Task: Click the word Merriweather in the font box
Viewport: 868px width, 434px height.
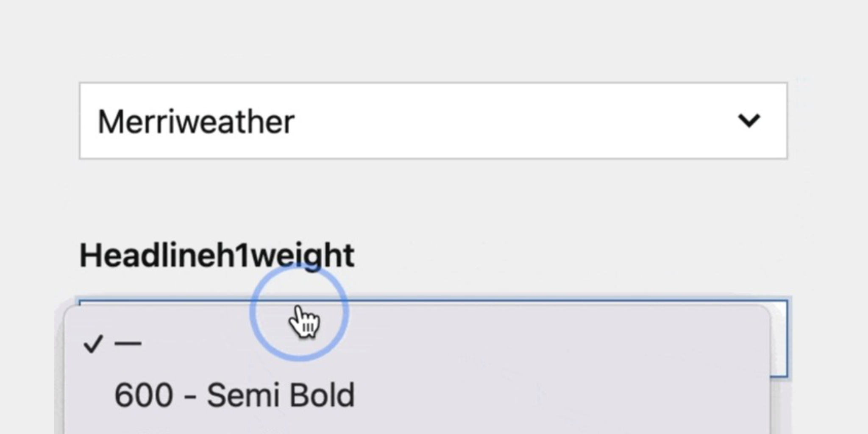Action: (x=196, y=122)
